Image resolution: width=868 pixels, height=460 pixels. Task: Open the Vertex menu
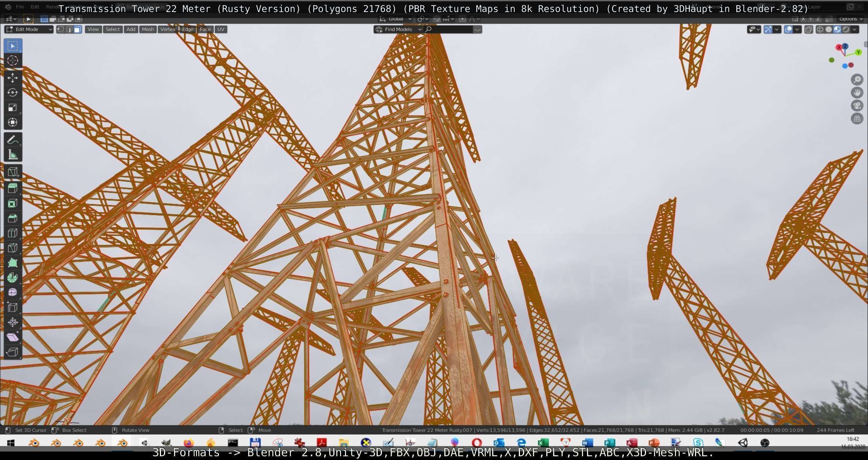click(x=168, y=29)
